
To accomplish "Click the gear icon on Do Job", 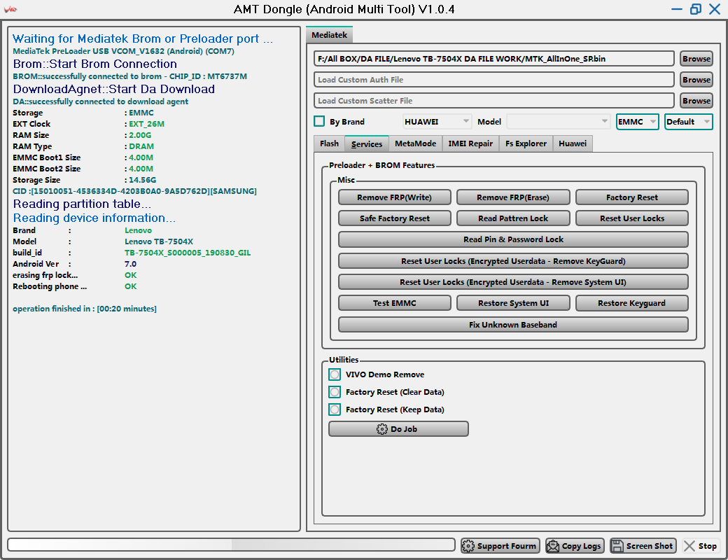I will (381, 429).
